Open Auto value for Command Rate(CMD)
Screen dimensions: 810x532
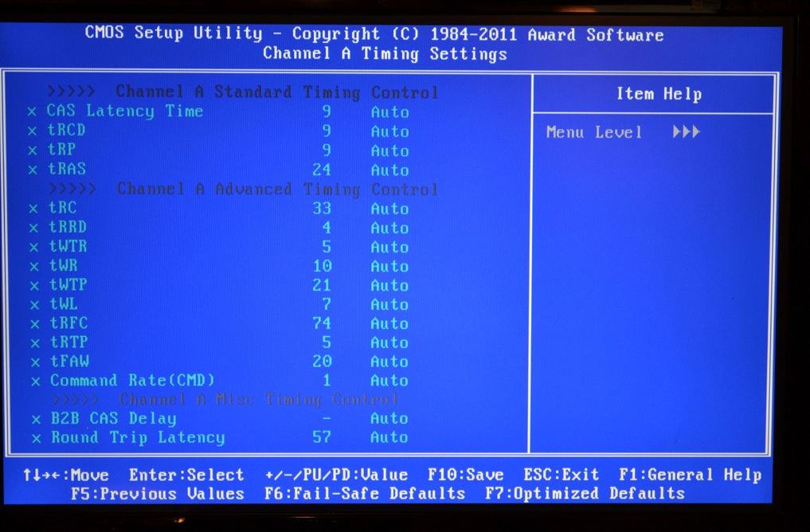click(390, 381)
